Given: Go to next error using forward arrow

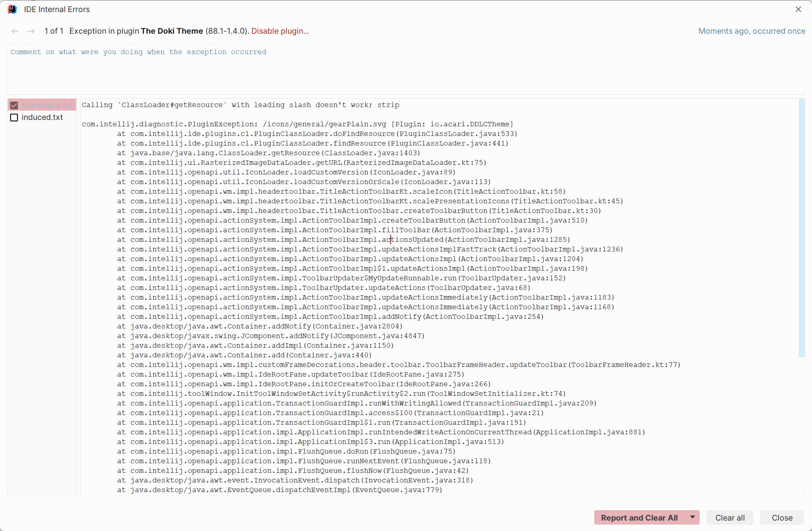Looking at the screenshot, I should [30, 31].
